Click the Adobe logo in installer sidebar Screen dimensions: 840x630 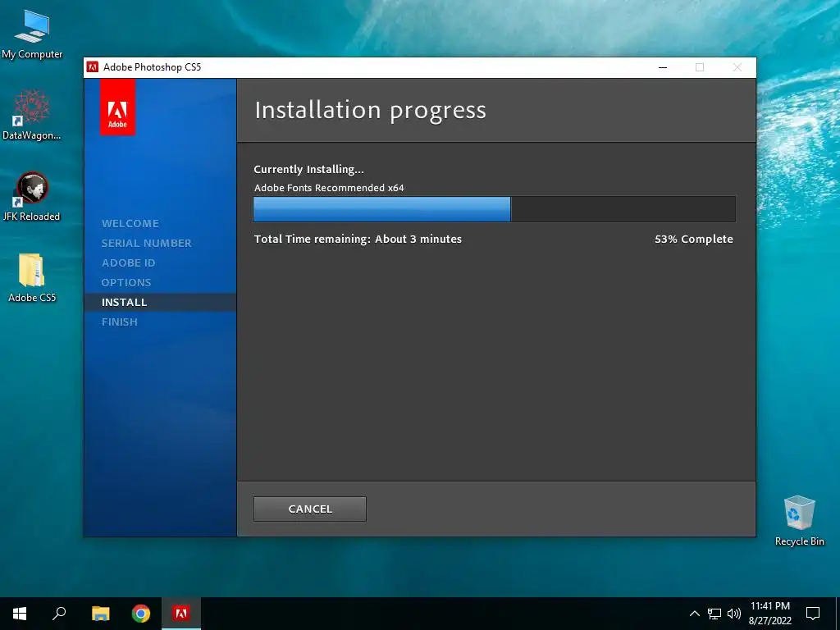point(117,107)
